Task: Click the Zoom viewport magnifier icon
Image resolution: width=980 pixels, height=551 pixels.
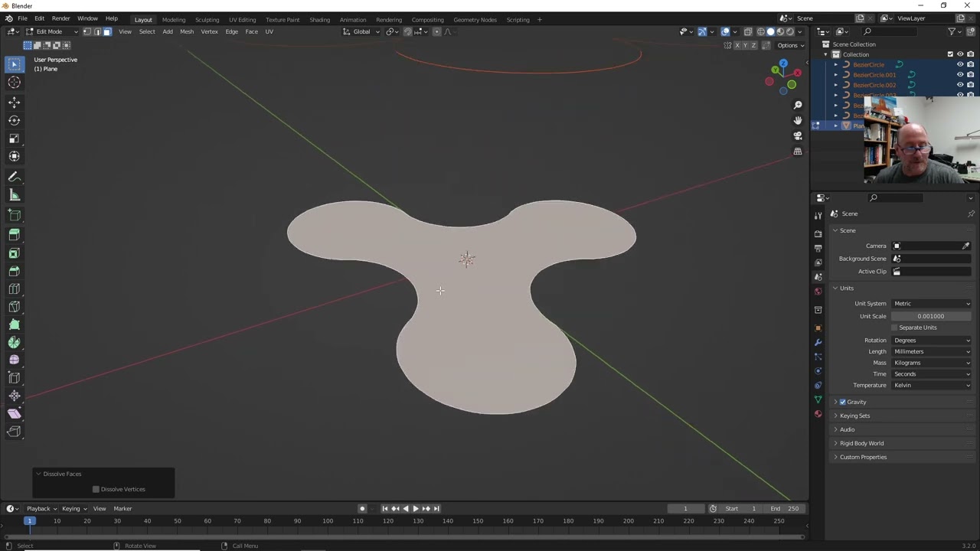Action: click(798, 105)
